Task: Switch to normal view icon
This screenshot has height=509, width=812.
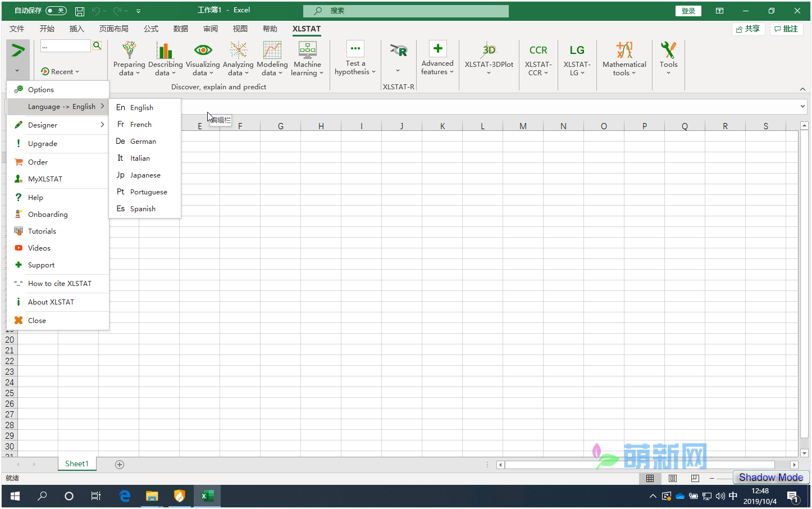Action: (x=650, y=478)
